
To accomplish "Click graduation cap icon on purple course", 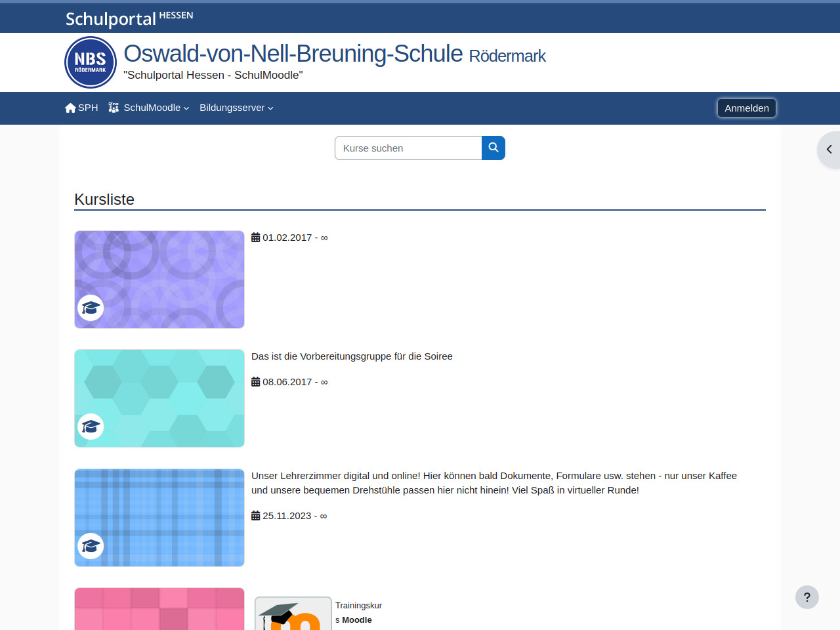I will click(91, 308).
